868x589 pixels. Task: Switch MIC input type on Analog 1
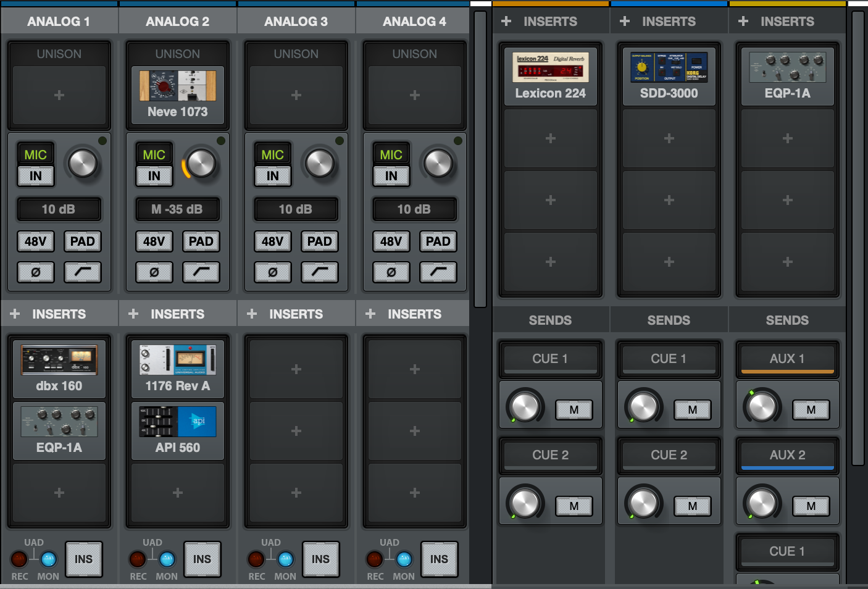pos(36,154)
